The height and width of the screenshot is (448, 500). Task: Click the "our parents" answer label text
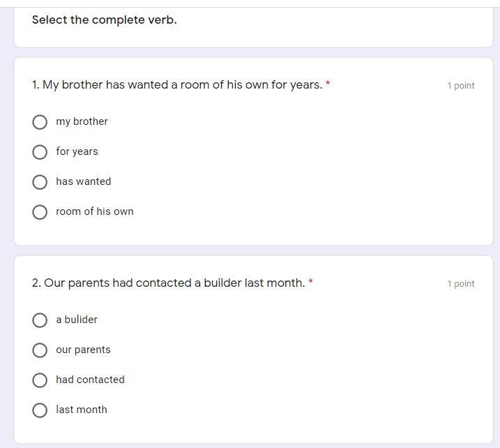click(x=84, y=350)
